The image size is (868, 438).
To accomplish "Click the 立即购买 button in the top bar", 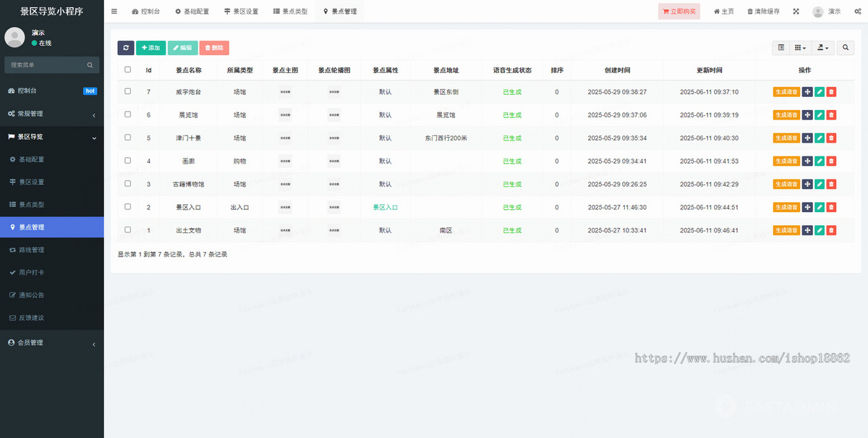I will (678, 11).
